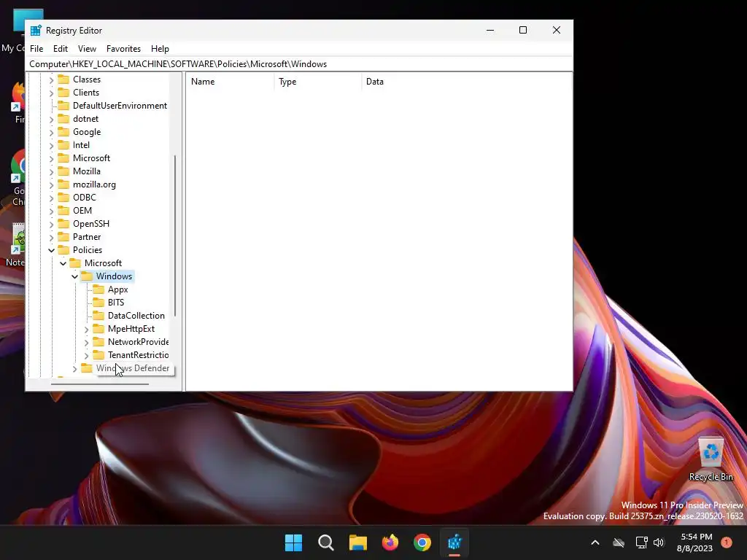Screen dimensions: 747x560
Task: Click the registry path address bar
Action: tap(299, 64)
